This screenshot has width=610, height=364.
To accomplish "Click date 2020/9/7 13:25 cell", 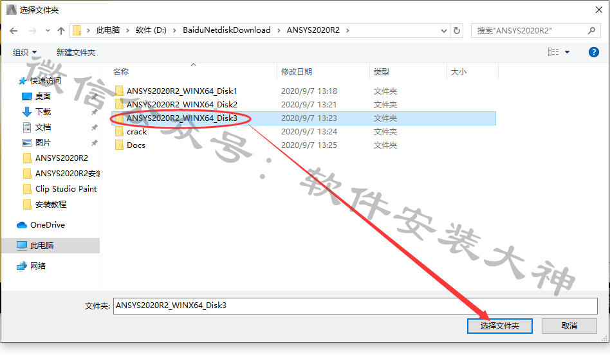I will [310, 145].
